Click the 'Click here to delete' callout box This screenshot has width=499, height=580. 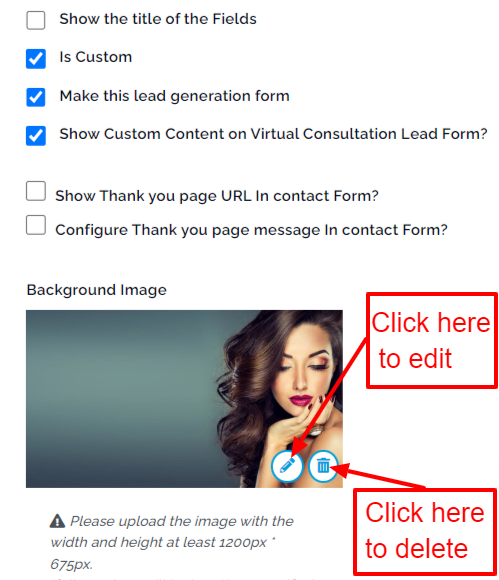click(x=425, y=532)
